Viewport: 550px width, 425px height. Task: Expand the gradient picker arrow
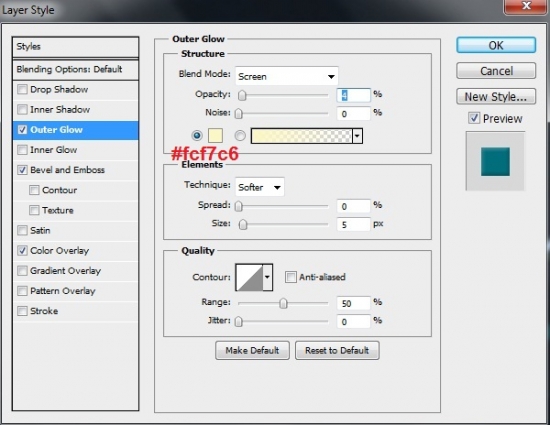click(357, 136)
